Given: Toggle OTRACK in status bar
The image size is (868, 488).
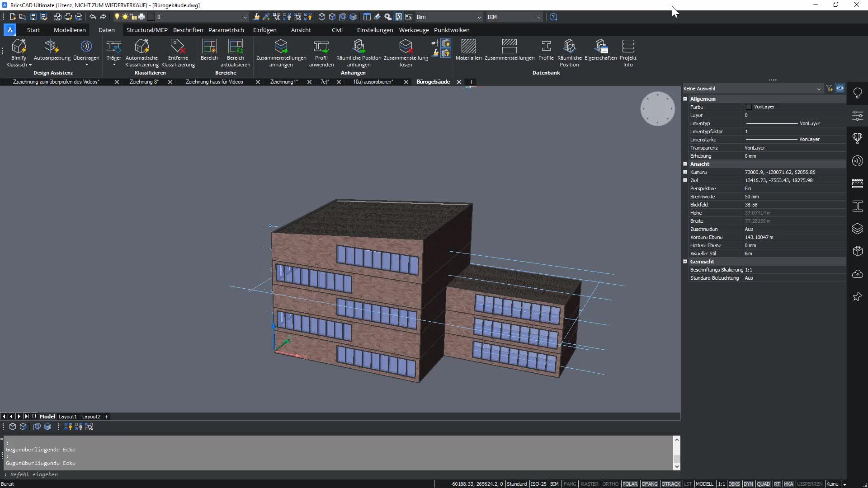Looking at the screenshot, I should 671,484.
